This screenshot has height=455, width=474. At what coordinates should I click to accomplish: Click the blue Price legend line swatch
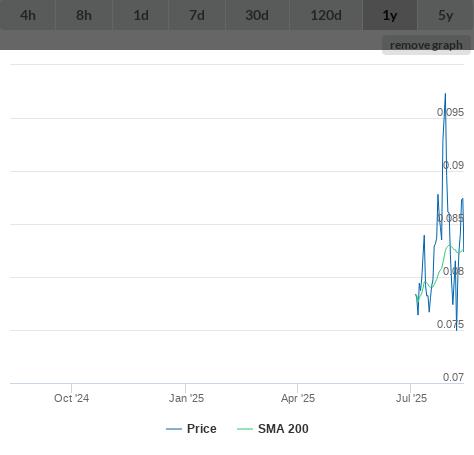click(174, 429)
